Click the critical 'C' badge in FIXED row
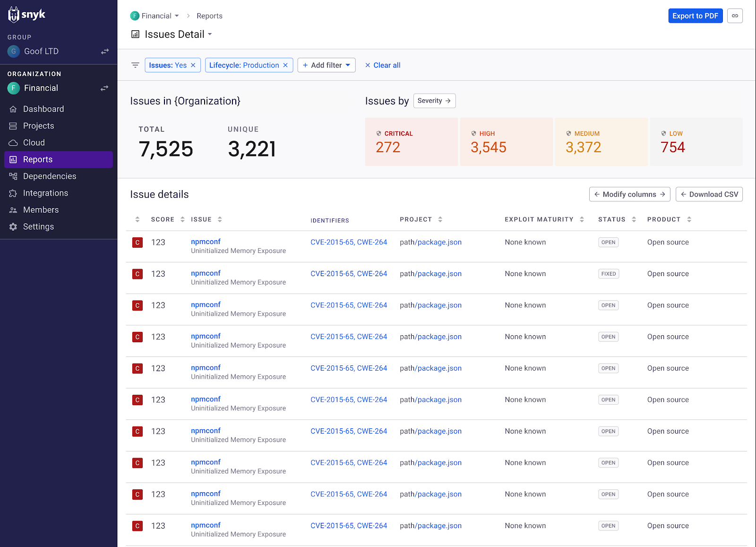 (137, 274)
